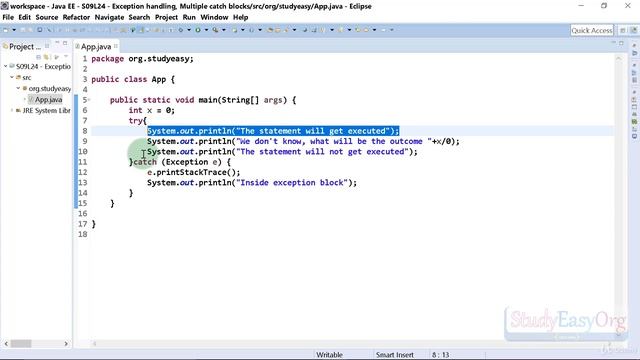The height and width of the screenshot is (360, 640).
Task: Click the editor vertical scroll-up arrow
Action: (619, 59)
